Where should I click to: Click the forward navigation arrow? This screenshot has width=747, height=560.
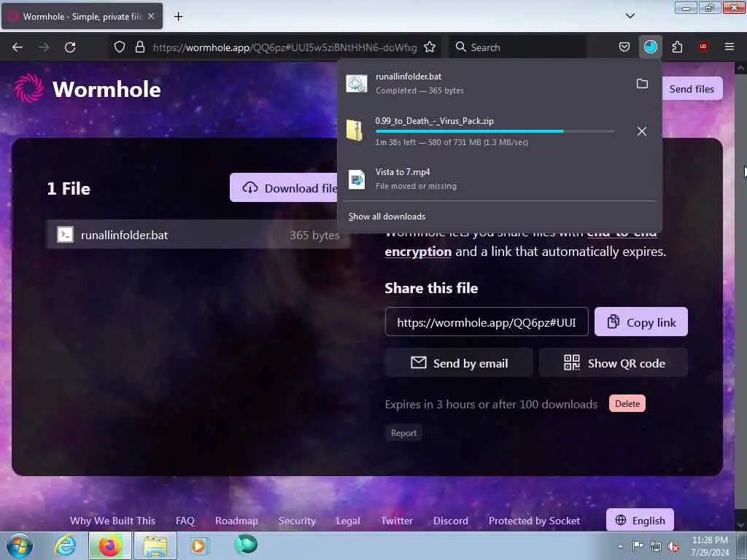click(43, 47)
